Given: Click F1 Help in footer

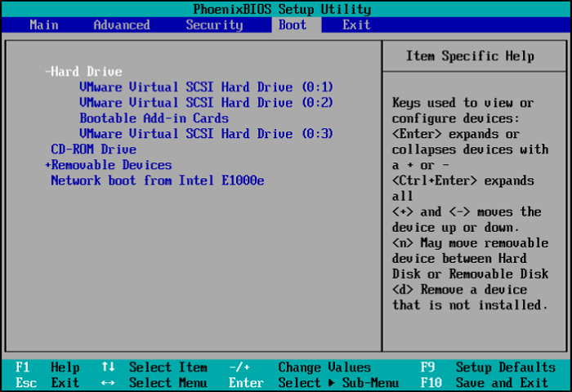Looking at the screenshot, I should 47,367.
